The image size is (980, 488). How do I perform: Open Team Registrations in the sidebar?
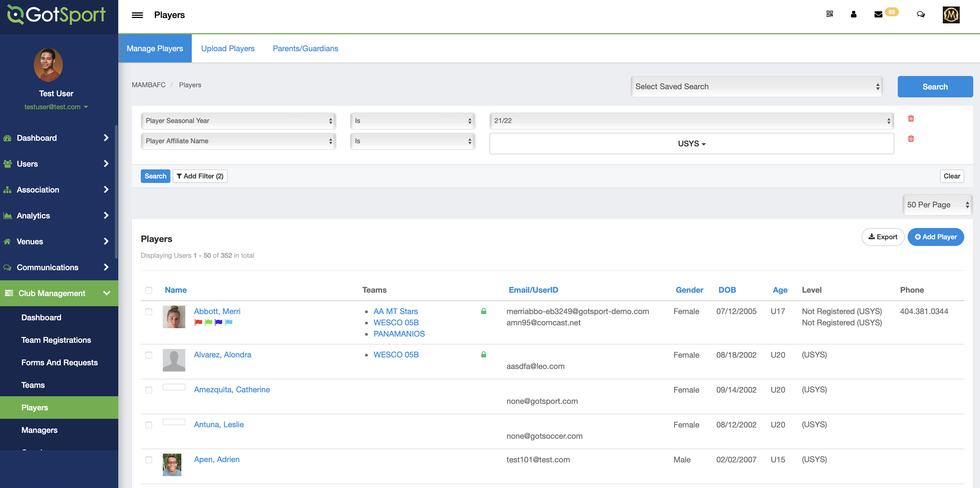coord(56,340)
